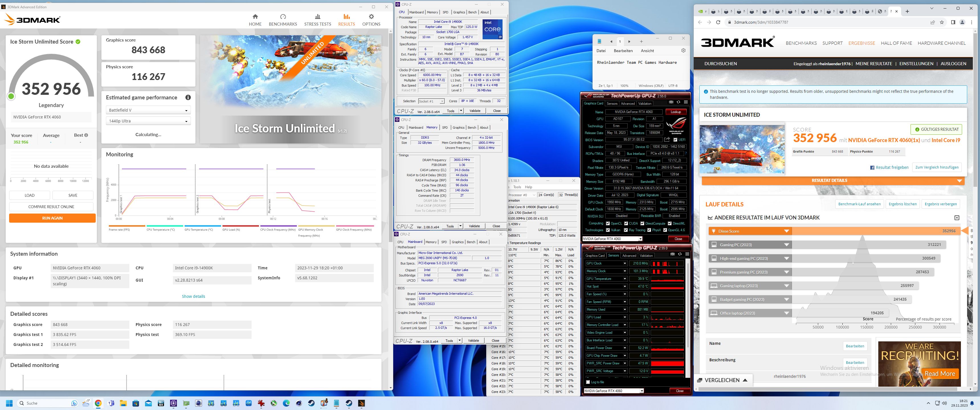Toggle the Ray Tracing checkbox

pyautogui.click(x=626, y=230)
